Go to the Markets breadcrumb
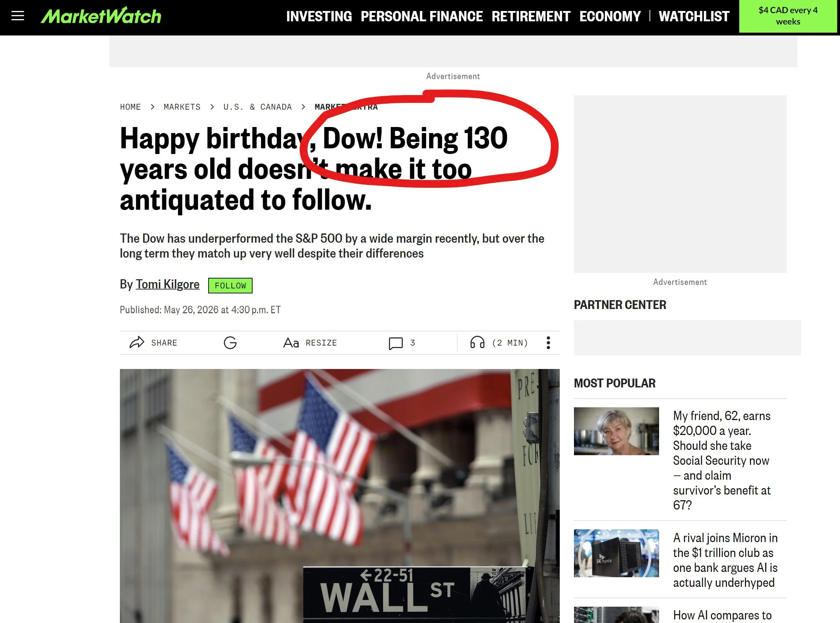The image size is (840, 623). click(182, 107)
